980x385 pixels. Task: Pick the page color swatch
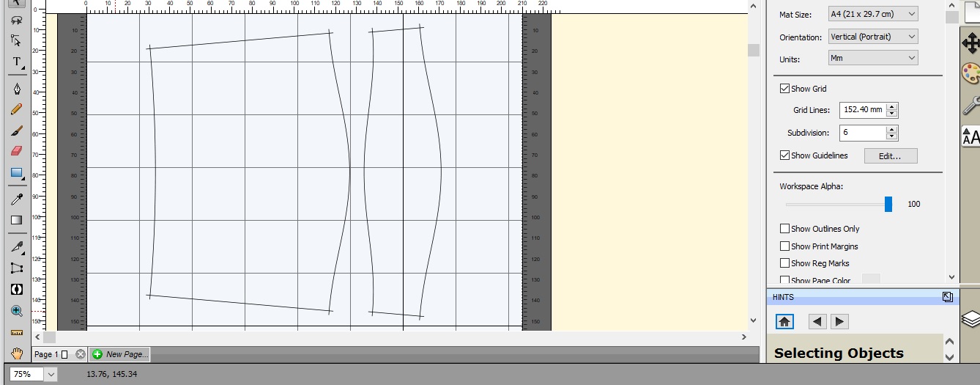pyautogui.click(x=871, y=279)
